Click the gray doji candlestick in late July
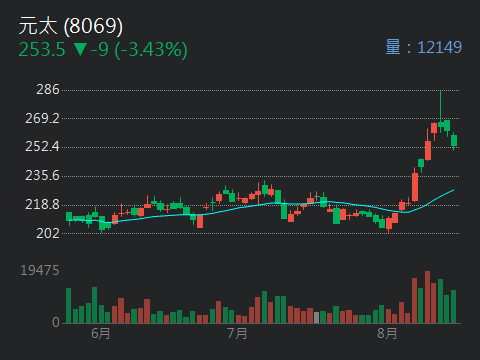 point(317,196)
